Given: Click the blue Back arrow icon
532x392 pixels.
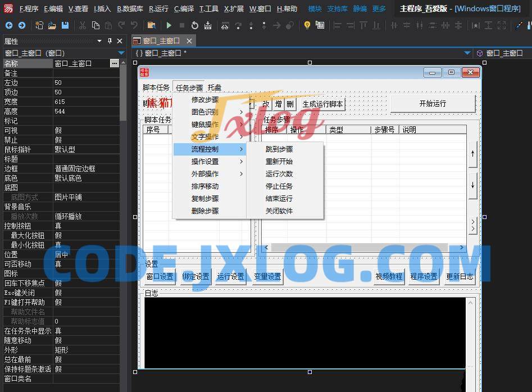Looking at the screenshot, I should 9,25.
